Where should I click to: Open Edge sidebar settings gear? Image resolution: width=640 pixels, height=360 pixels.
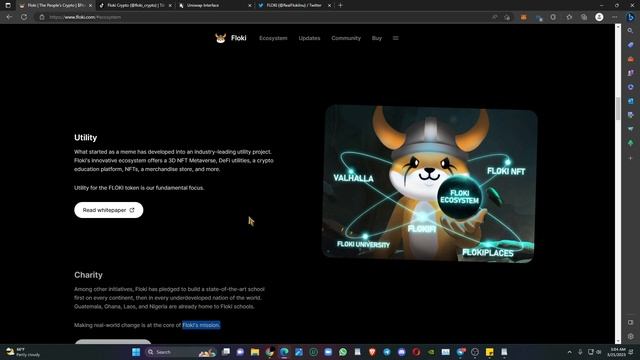pyautogui.click(x=631, y=336)
